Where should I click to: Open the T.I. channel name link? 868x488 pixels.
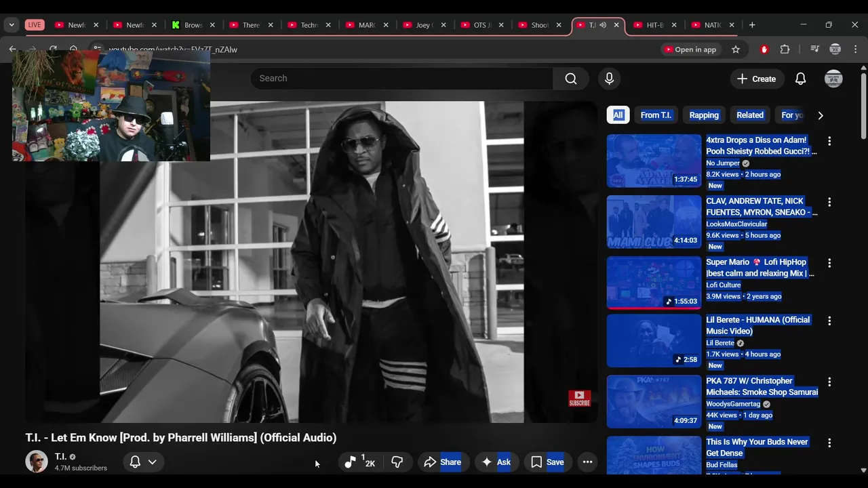[60, 457]
